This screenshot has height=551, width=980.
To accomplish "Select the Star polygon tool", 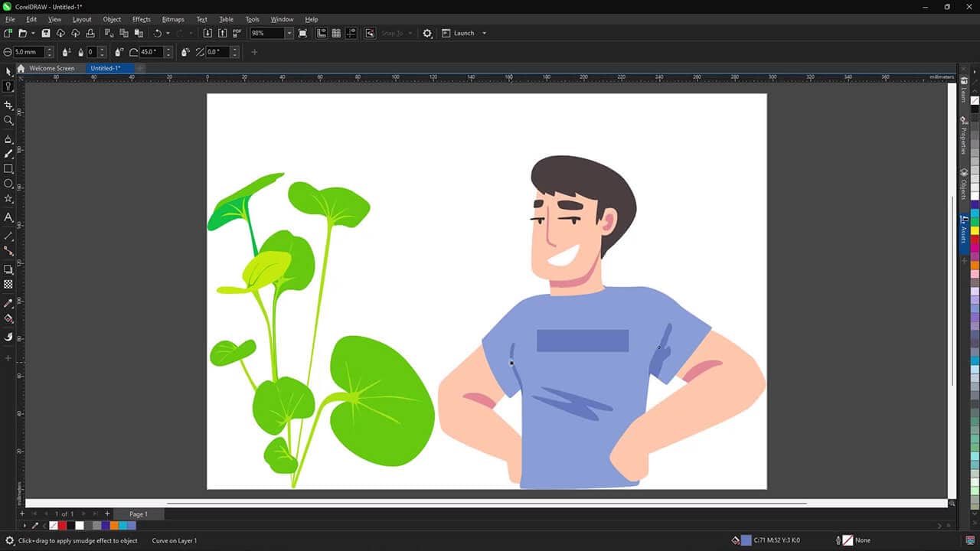I will point(8,199).
